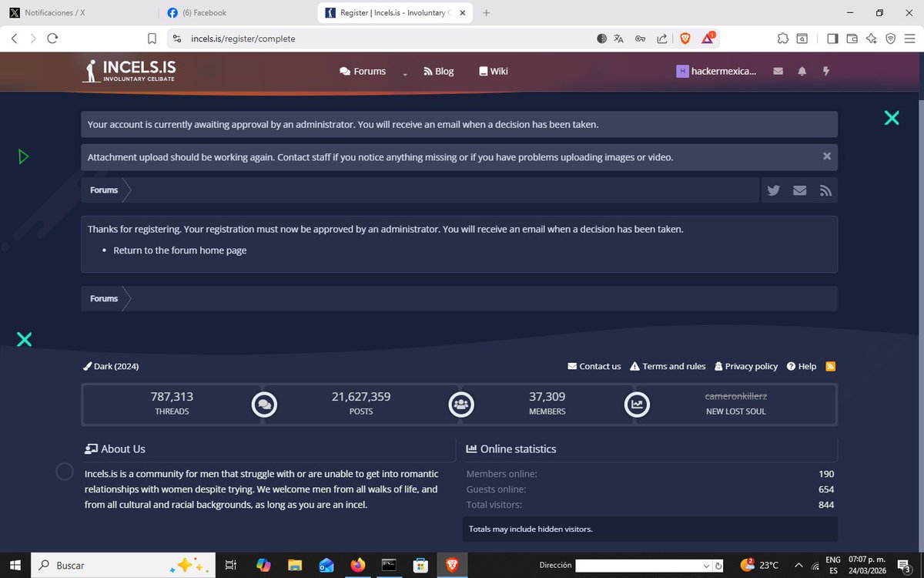Open the Help footer link

[x=802, y=367]
